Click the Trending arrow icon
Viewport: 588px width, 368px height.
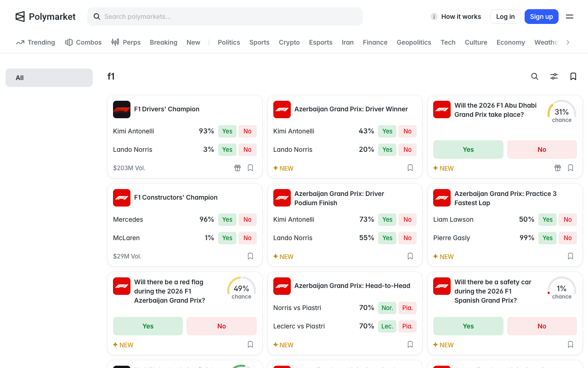click(20, 42)
